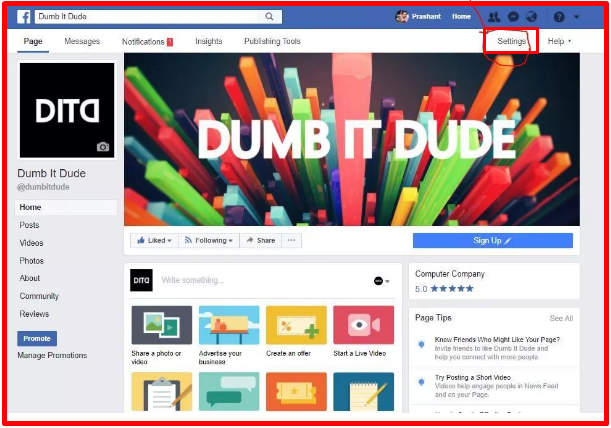Open the Liked dropdown button
Viewport: 611px width, 428px height.
[154, 241]
